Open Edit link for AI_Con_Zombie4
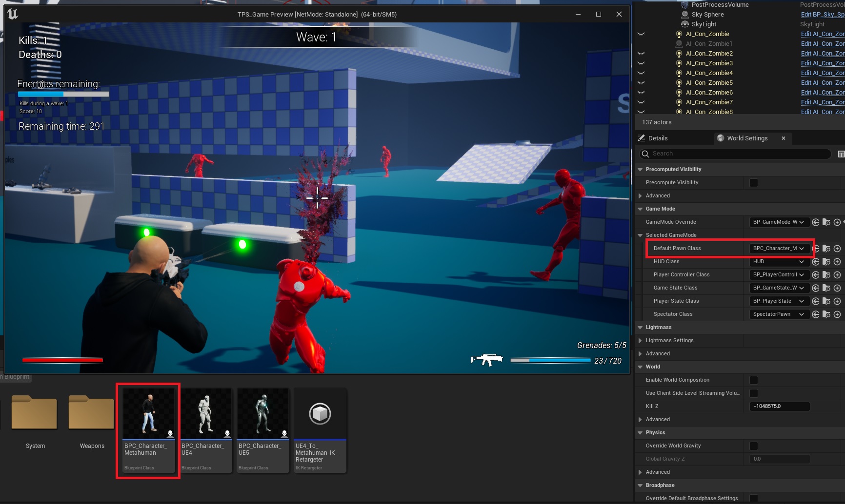Screen dimensions: 845x504 [x=822, y=73]
